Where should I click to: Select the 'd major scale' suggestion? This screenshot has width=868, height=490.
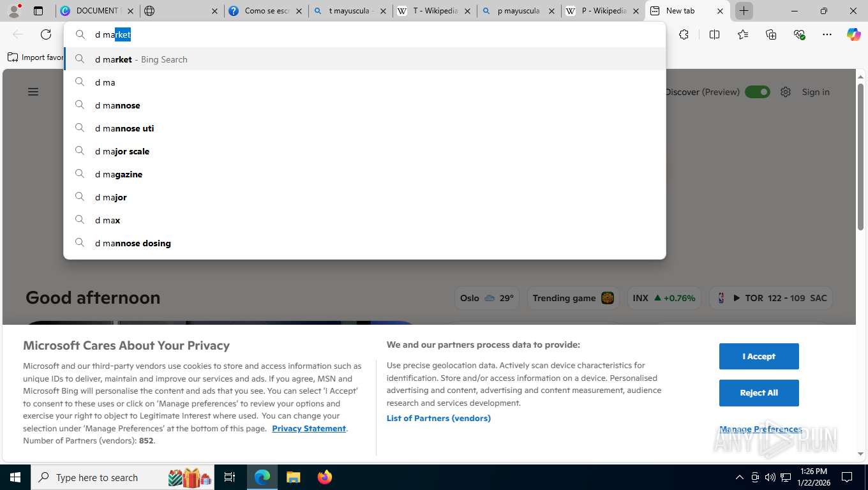364,151
